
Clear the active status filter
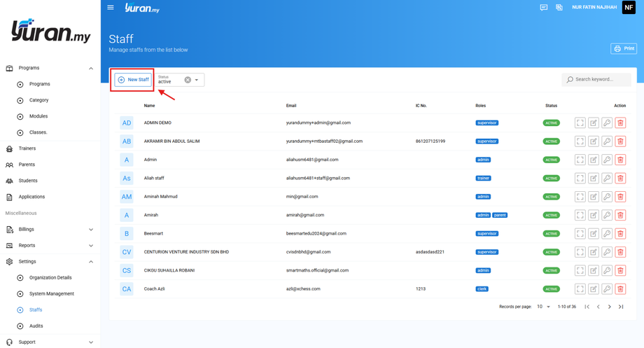(188, 80)
